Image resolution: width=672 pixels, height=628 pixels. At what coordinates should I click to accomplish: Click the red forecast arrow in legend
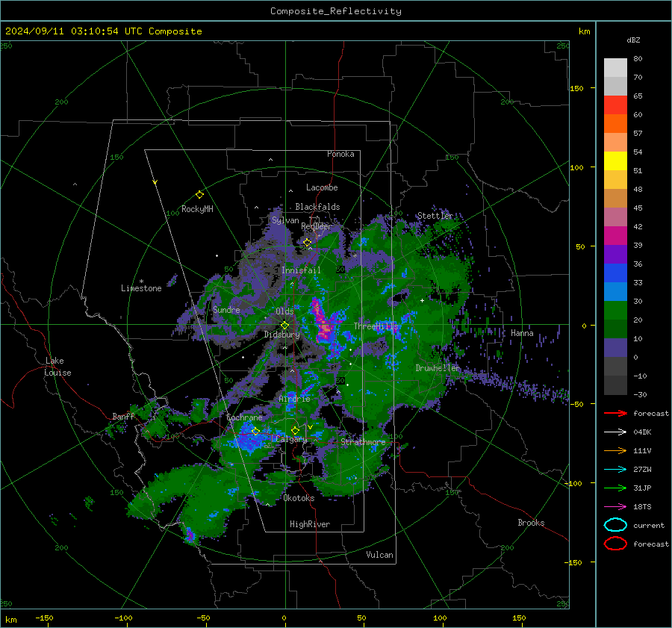[x=615, y=413]
